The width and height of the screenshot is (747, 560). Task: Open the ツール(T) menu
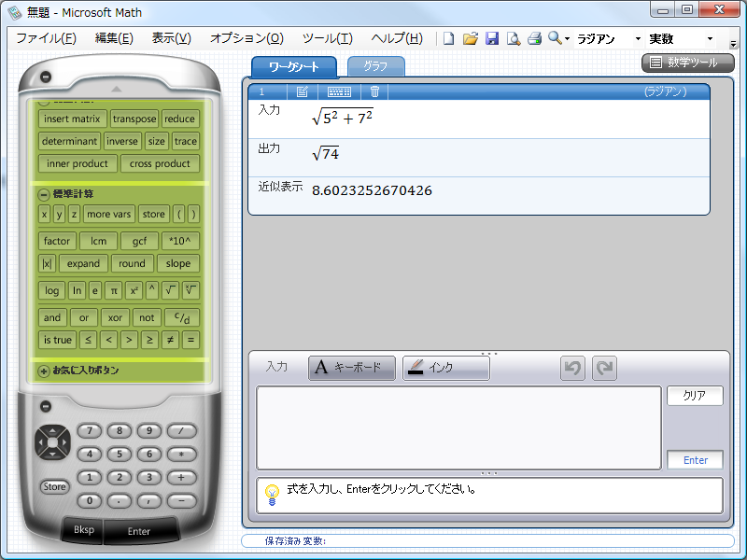point(327,38)
